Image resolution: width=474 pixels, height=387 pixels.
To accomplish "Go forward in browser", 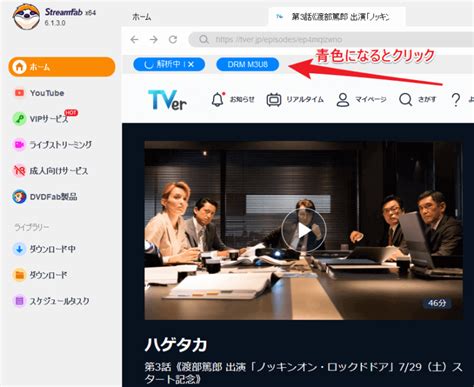I will pos(154,40).
